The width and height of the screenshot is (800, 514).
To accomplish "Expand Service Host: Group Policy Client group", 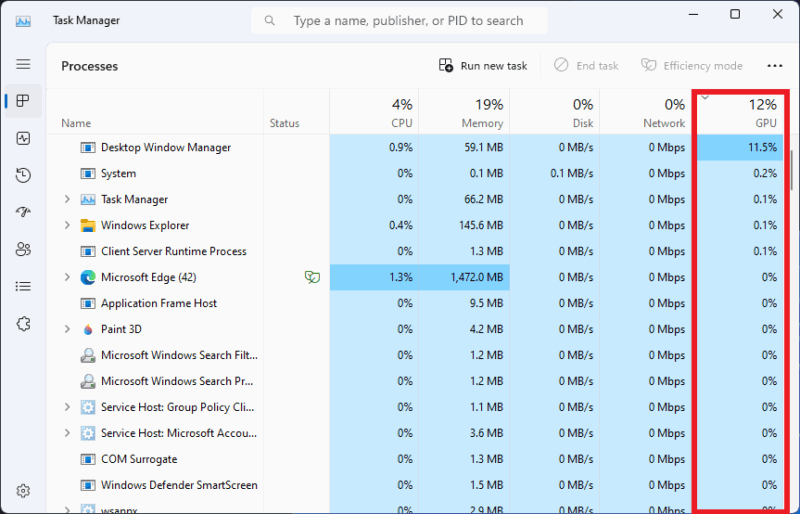I will [67, 407].
